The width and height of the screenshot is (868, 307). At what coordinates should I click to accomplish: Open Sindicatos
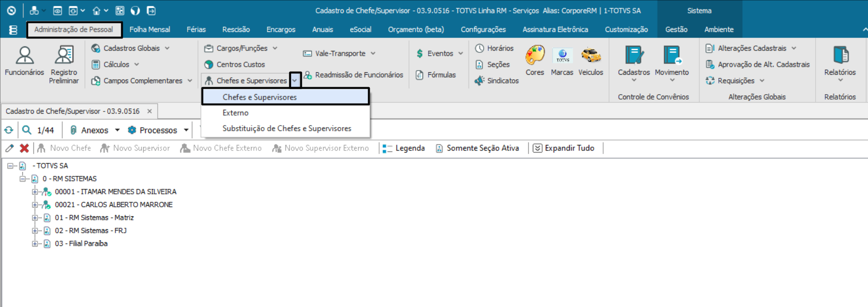497,80
